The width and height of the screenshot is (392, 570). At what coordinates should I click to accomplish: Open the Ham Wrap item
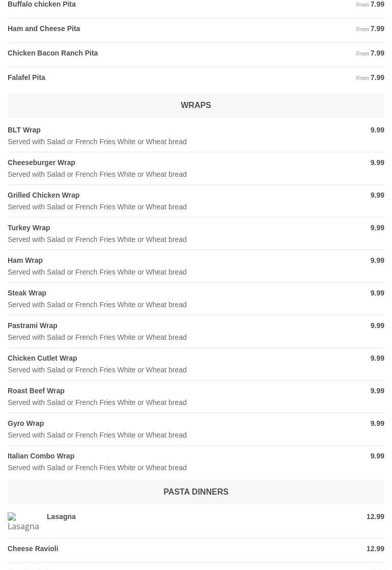pos(25,261)
